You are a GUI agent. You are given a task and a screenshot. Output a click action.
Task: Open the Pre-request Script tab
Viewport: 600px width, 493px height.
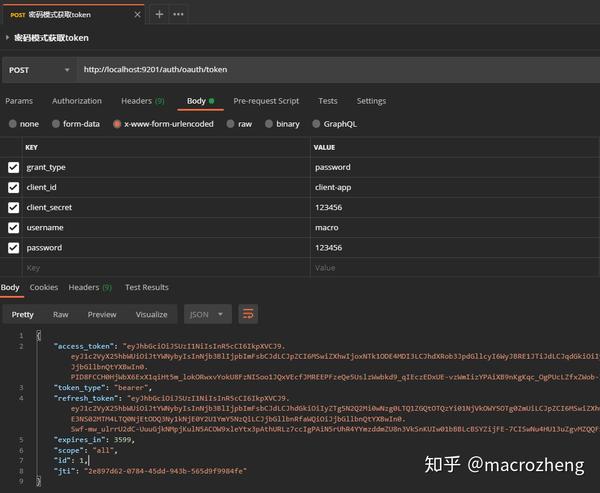point(266,101)
